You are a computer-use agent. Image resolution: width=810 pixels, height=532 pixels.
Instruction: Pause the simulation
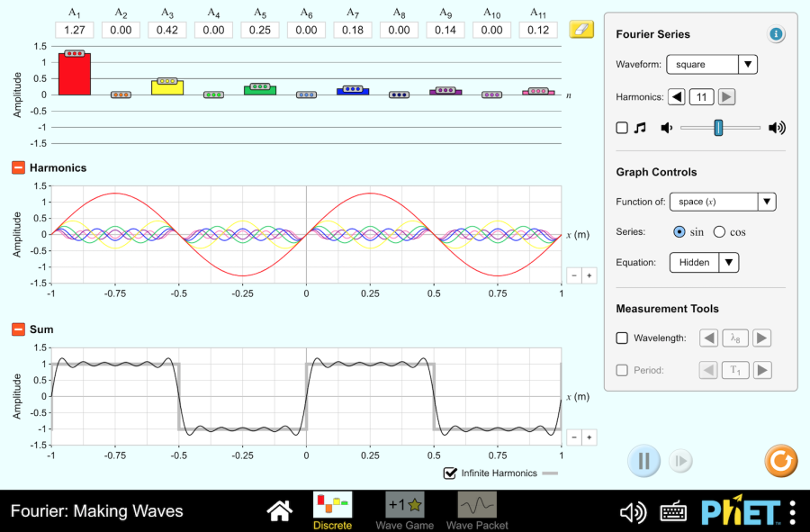643,461
